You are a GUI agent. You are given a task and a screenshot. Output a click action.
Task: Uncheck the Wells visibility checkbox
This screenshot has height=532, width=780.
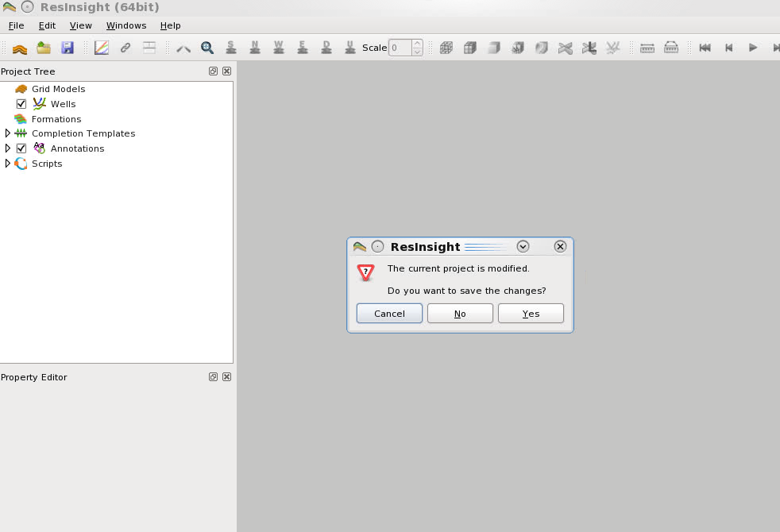click(x=21, y=104)
